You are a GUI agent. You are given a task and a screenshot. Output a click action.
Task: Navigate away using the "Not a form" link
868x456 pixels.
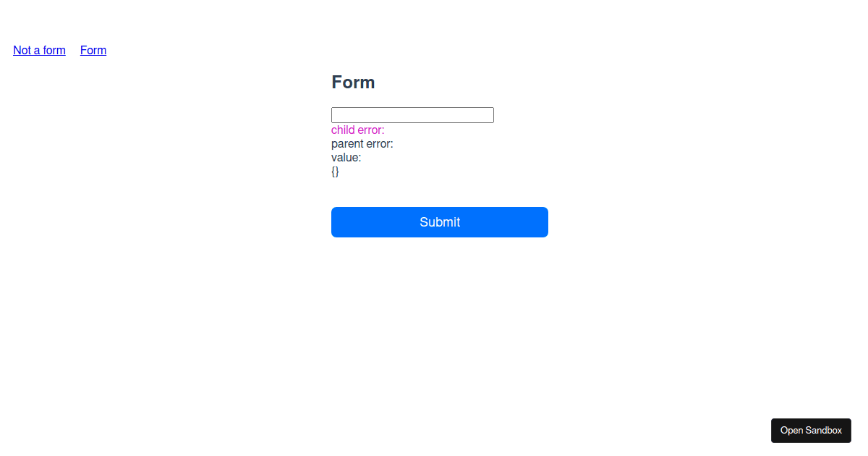[x=39, y=50]
